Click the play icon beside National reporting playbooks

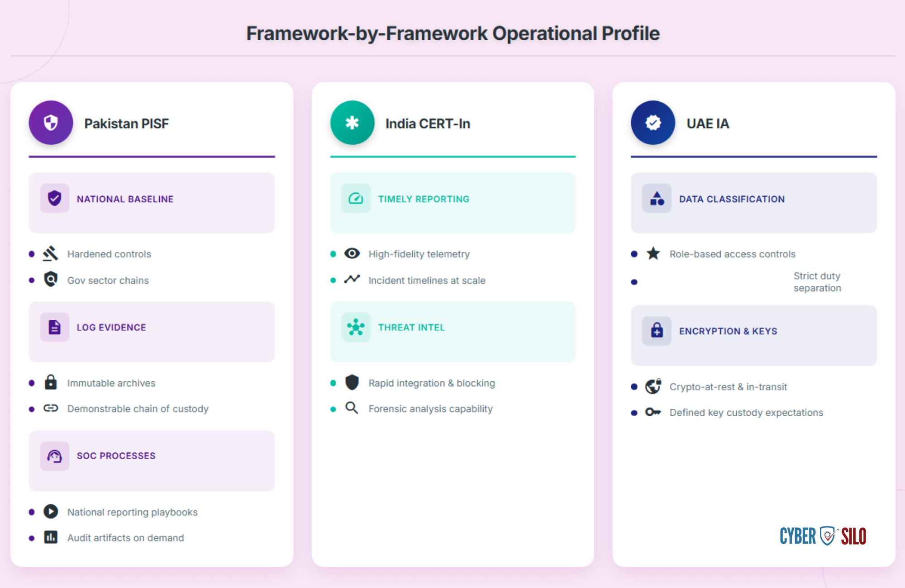click(x=51, y=512)
